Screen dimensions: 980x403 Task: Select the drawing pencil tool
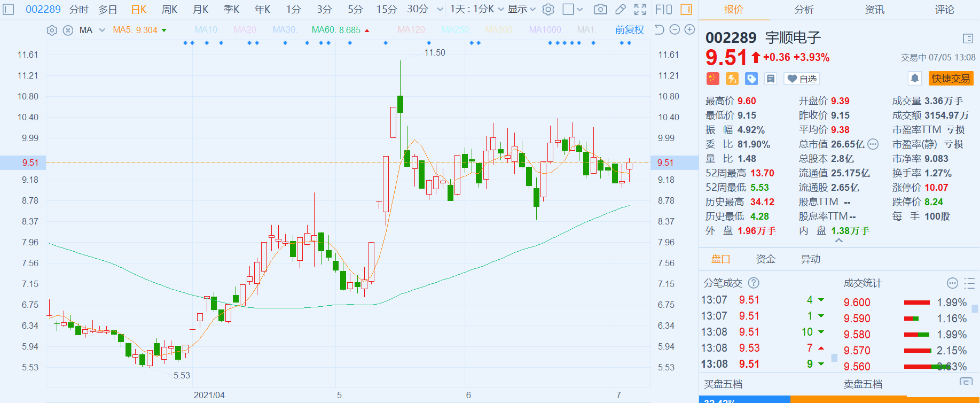click(621, 9)
